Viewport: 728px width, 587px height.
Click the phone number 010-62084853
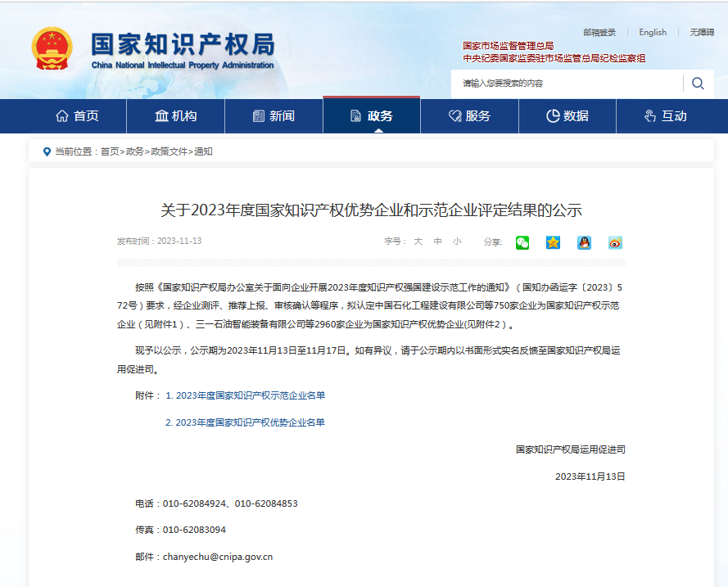tap(266, 504)
